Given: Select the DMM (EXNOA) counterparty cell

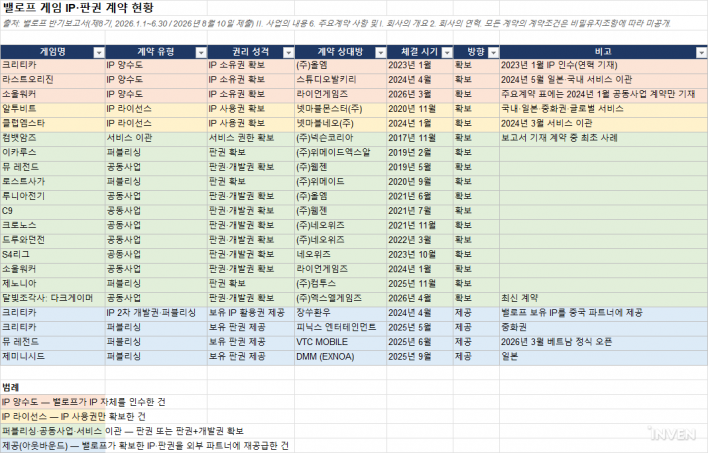Looking at the screenshot, I should [340, 356].
